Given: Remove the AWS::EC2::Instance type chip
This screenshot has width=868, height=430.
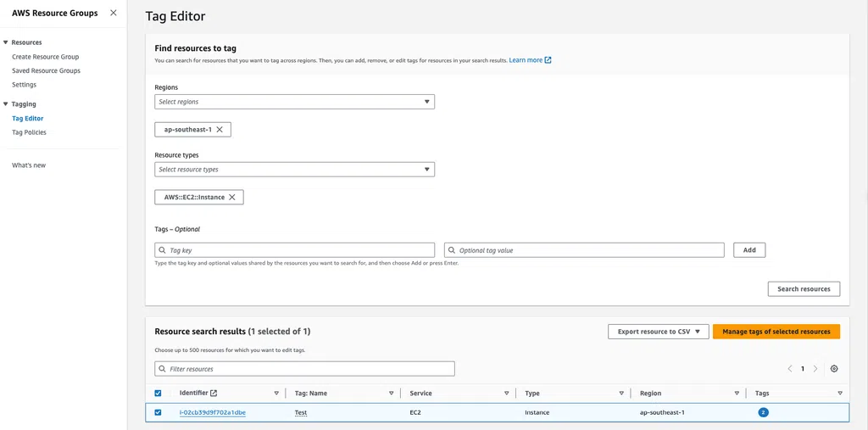Looking at the screenshot, I should tap(232, 197).
